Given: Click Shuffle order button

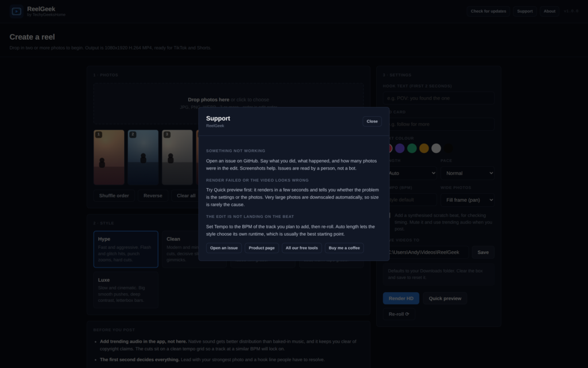Looking at the screenshot, I should [x=114, y=195].
